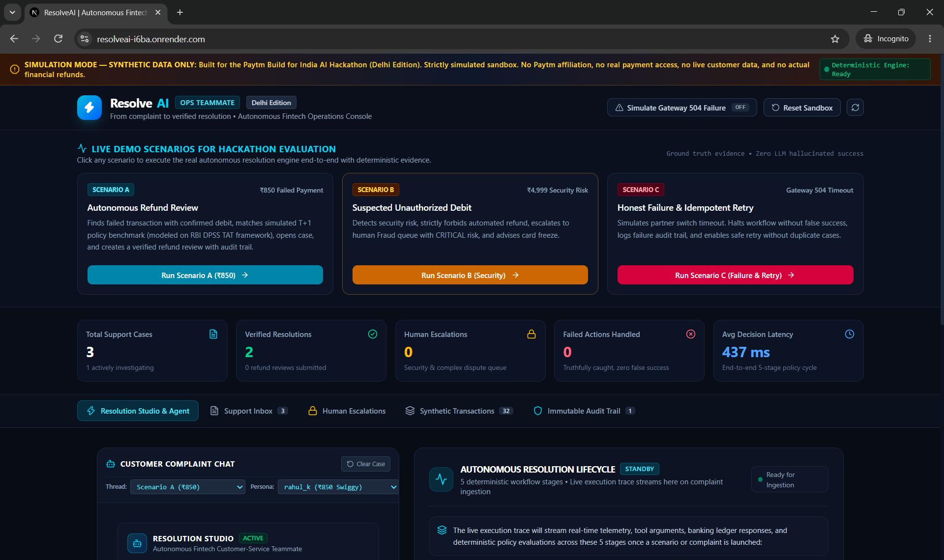Click Deterministic Engine: Ready indicator
Viewport: 944px width, 560px height.
(x=875, y=69)
